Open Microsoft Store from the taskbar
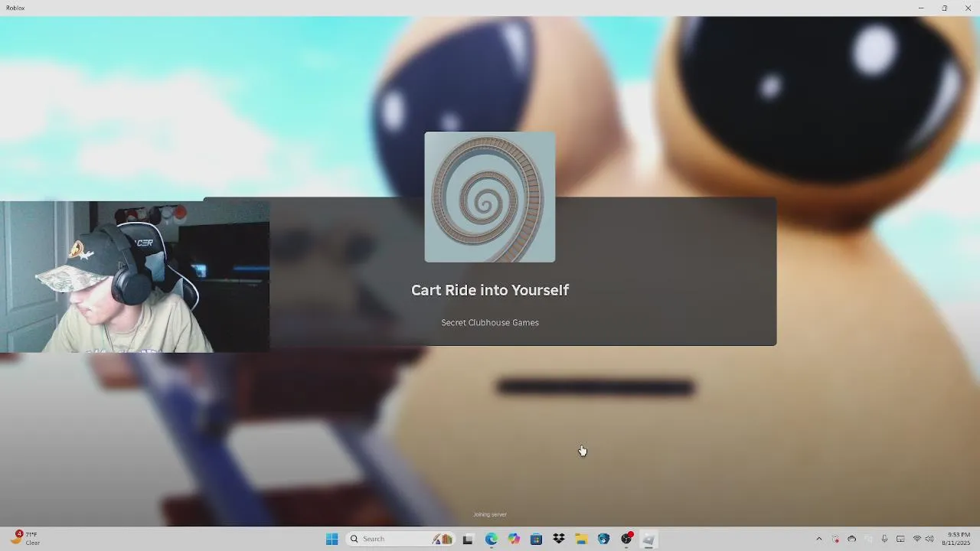The width and height of the screenshot is (980, 551). 536,539
